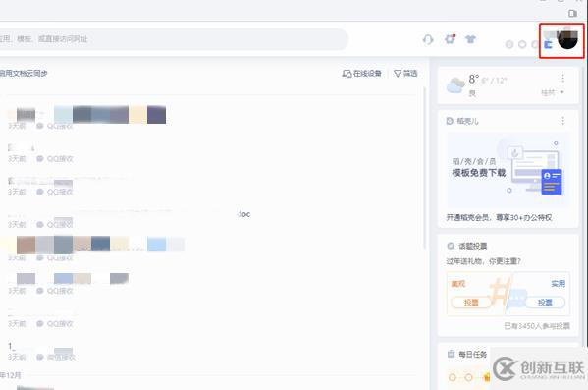The width and height of the screenshot is (588, 390).
Task: Open settings gear with red notification dot
Action: (x=450, y=38)
